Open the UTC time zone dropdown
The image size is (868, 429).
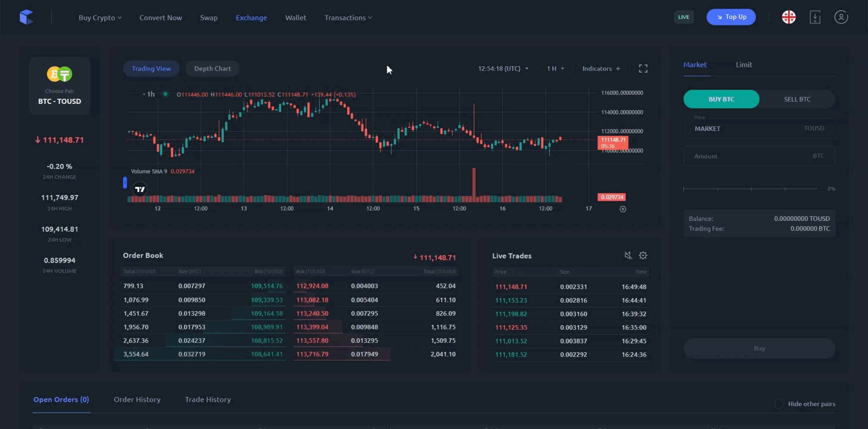(x=503, y=69)
